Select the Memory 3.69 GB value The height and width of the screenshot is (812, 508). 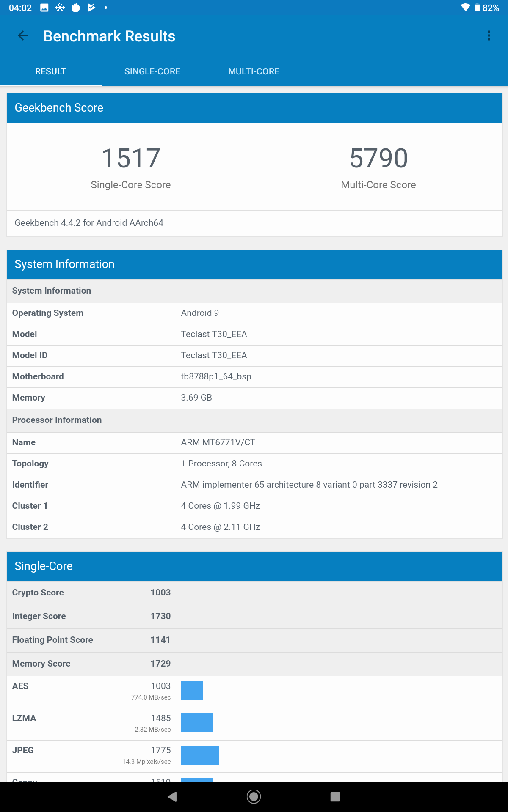click(196, 398)
